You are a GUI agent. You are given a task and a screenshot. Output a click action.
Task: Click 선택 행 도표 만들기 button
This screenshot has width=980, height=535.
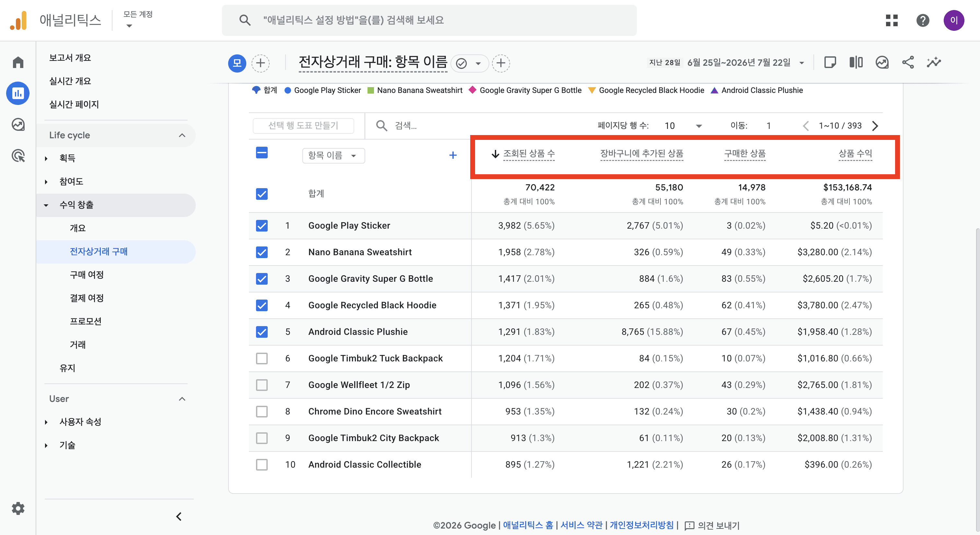pos(303,125)
